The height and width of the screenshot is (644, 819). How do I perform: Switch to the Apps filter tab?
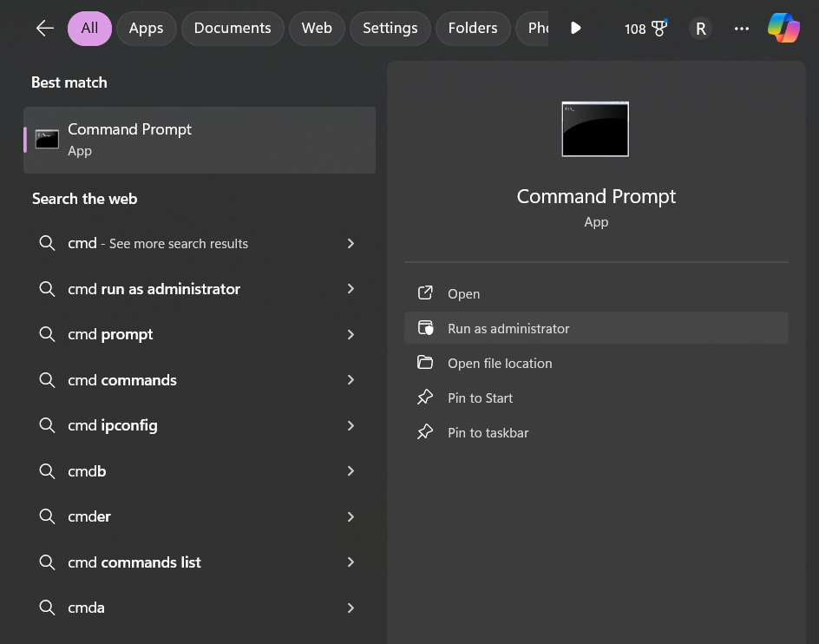(147, 29)
